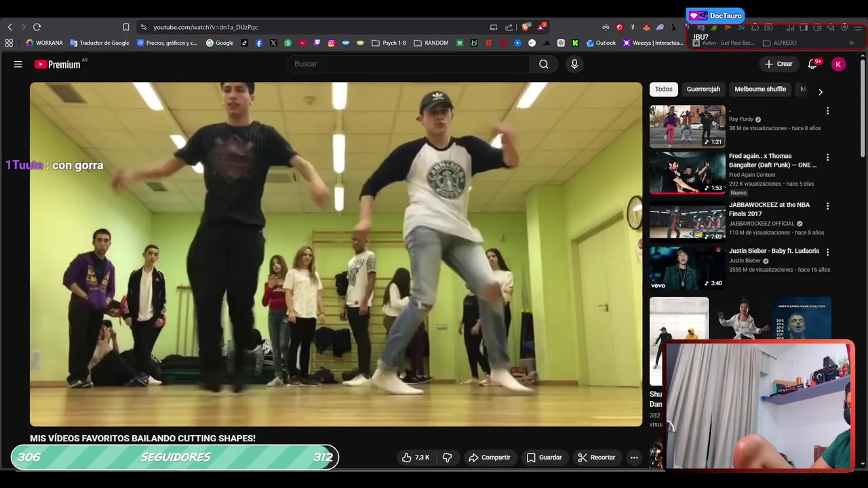The image size is (868, 488).
Task: Open the Facebook bookmark icon
Action: [x=259, y=43]
